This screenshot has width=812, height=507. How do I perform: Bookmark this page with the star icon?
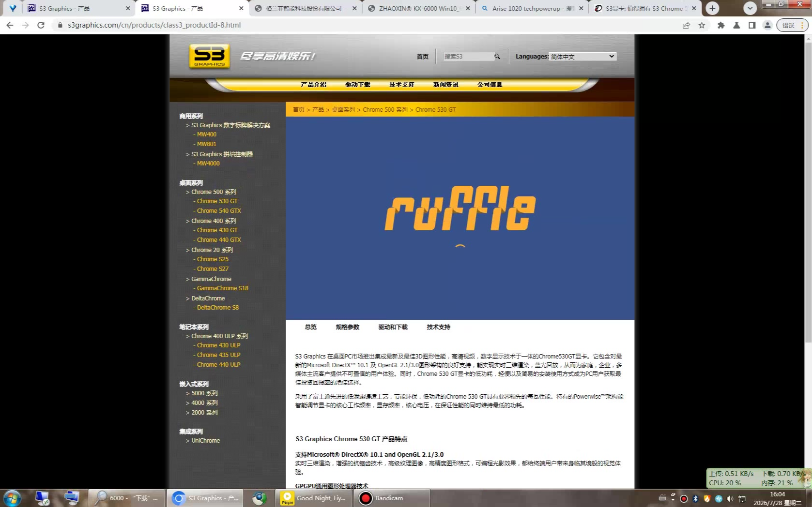702,25
